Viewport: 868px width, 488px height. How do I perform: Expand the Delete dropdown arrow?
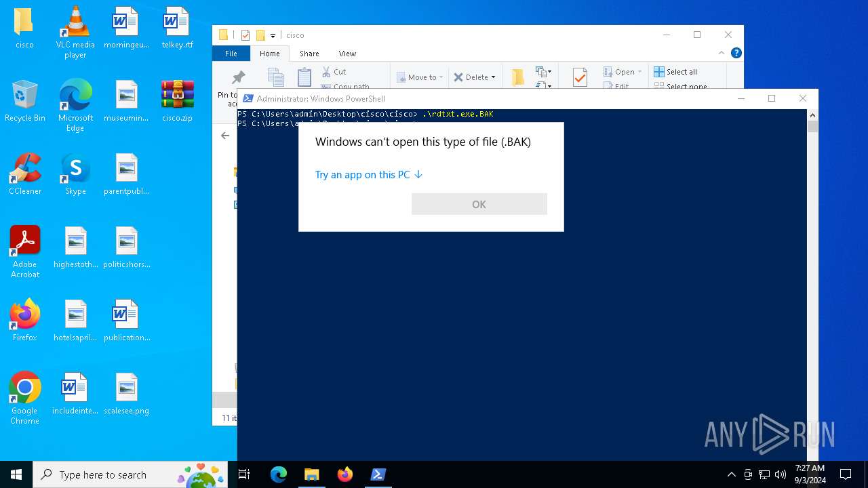pos(493,77)
